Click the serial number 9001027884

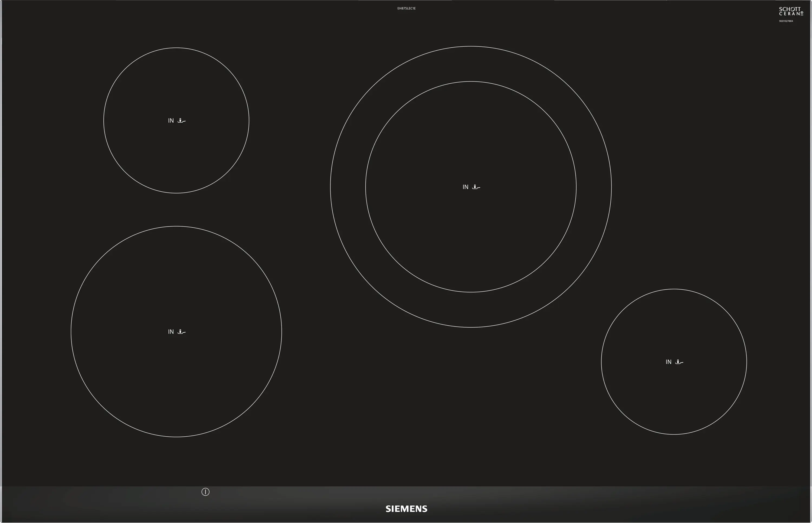point(786,21)
